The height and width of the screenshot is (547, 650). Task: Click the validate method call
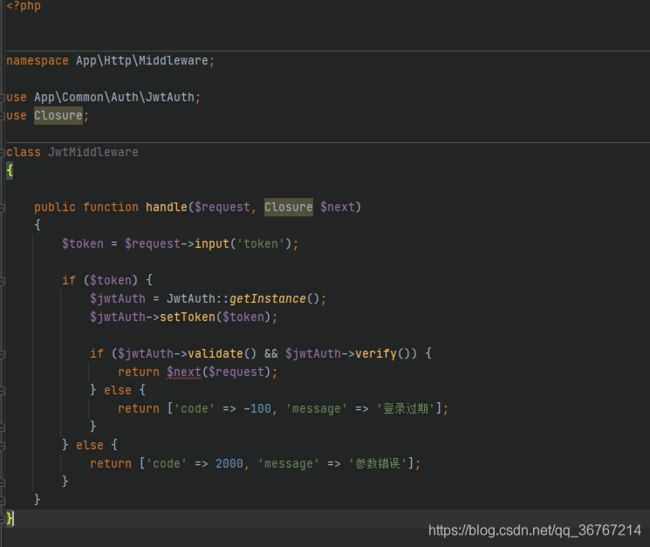(215, 353)
